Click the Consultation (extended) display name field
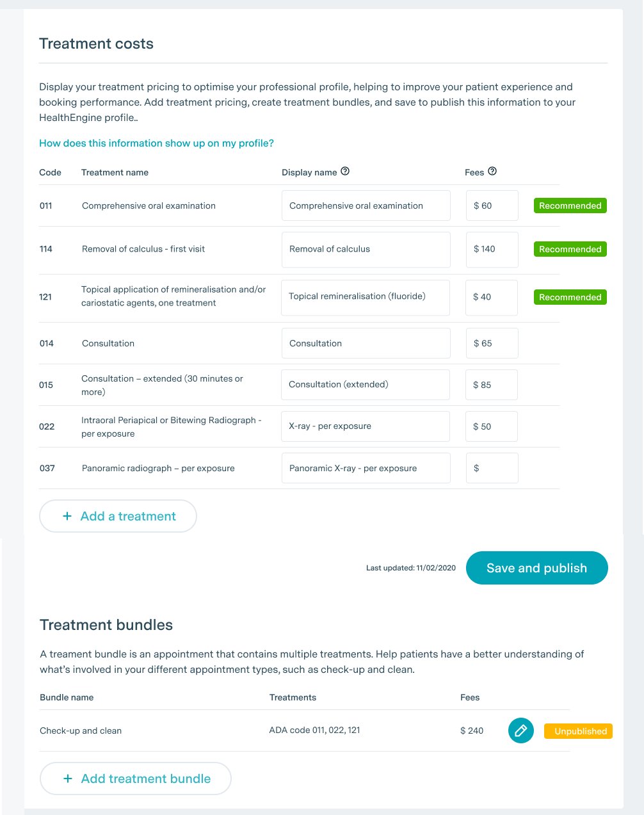 pos(365,385)
